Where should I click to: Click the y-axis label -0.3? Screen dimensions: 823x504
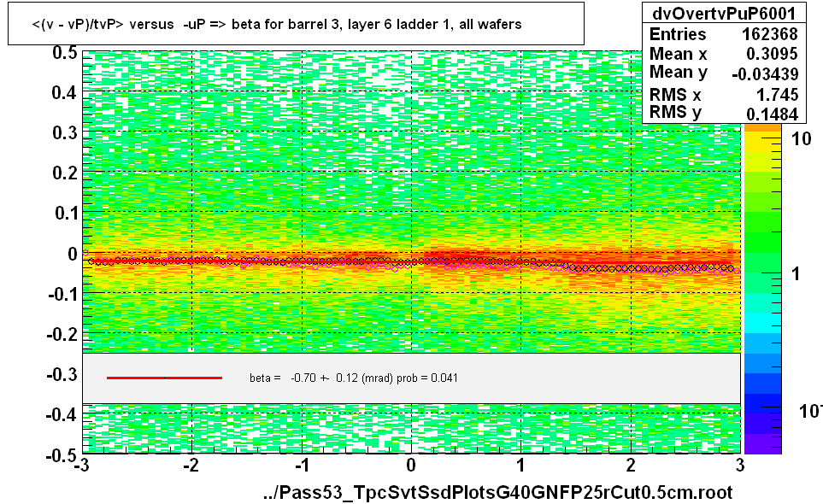62,374
